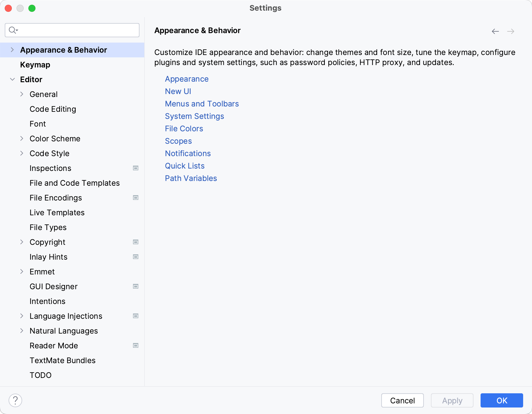
Task: Select Code Editing settings
Action: pyautogui.click(x=72, y=109)
